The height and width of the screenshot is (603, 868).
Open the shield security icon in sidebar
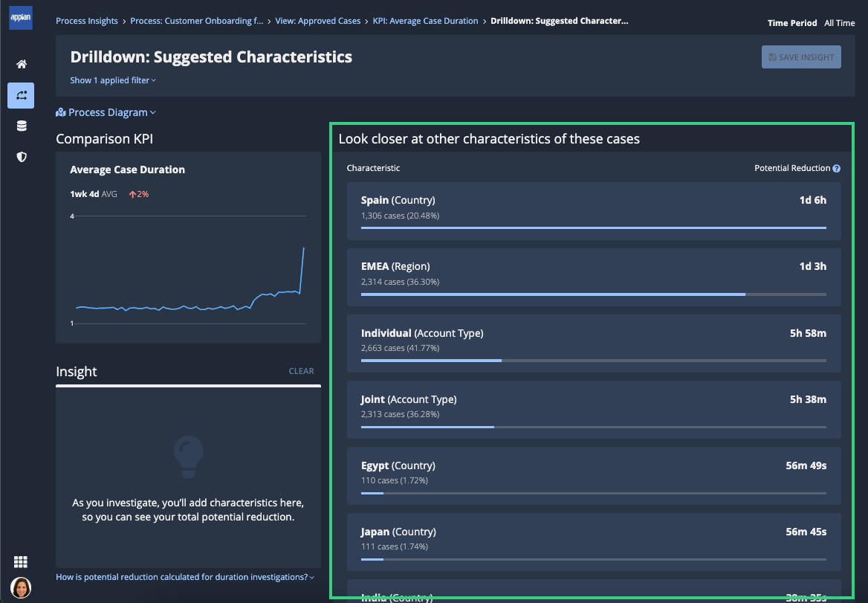pyautogui.click(x=22, y=158)
